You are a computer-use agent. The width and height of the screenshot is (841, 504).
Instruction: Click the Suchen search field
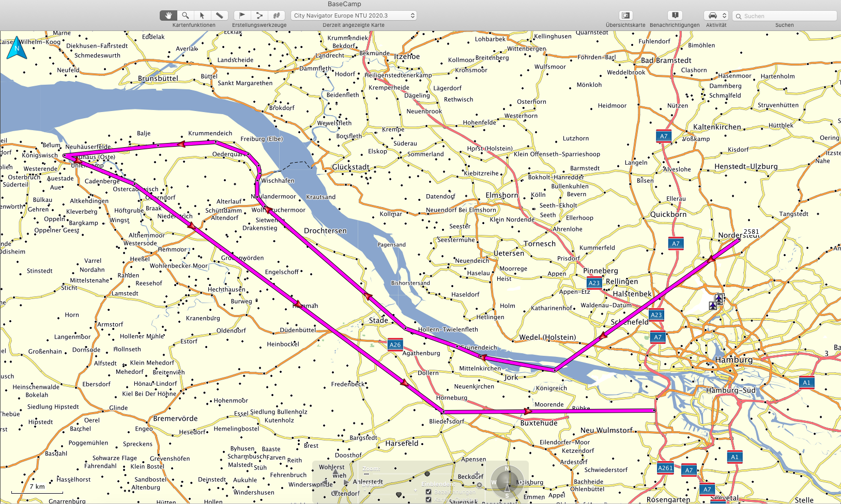click(784, 16)
